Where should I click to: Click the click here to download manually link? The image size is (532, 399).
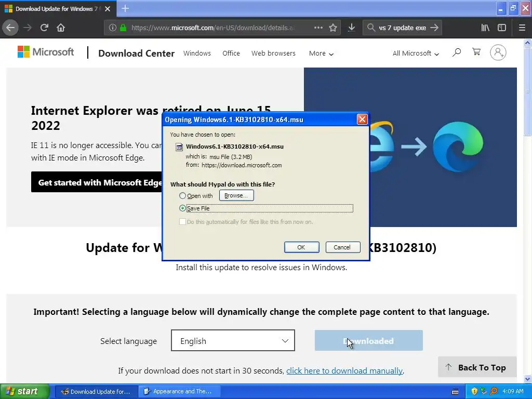[x=344, y=370]
